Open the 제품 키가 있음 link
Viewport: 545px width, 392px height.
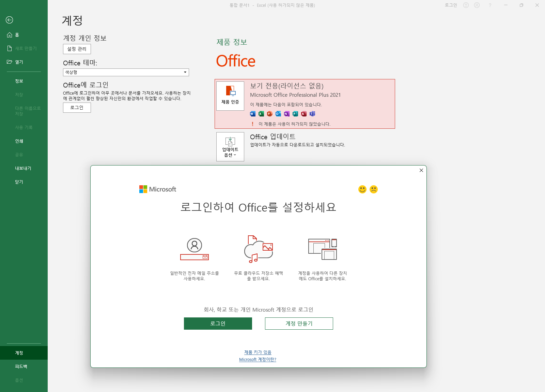click(x=258, y=352)
